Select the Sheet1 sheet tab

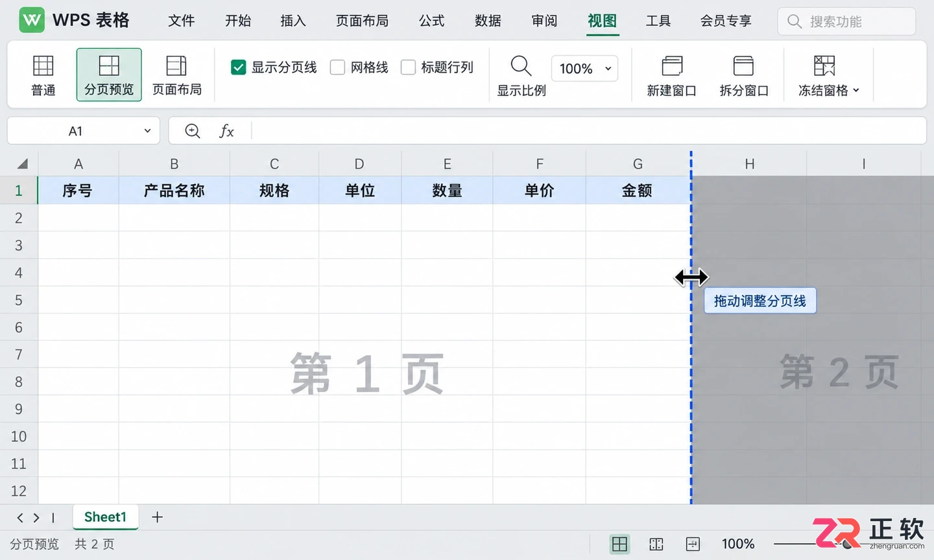click(105, 517)
